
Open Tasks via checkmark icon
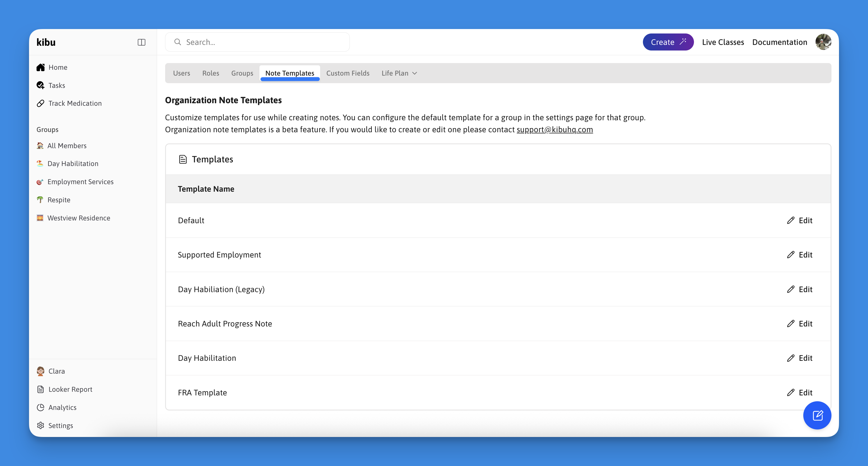pos(40,85)
